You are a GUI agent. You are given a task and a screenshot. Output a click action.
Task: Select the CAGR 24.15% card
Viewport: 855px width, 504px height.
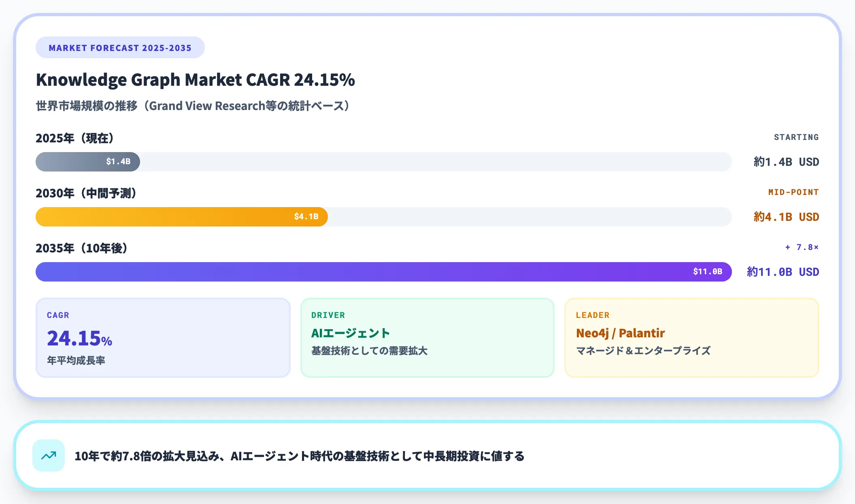tap(163, 338)
